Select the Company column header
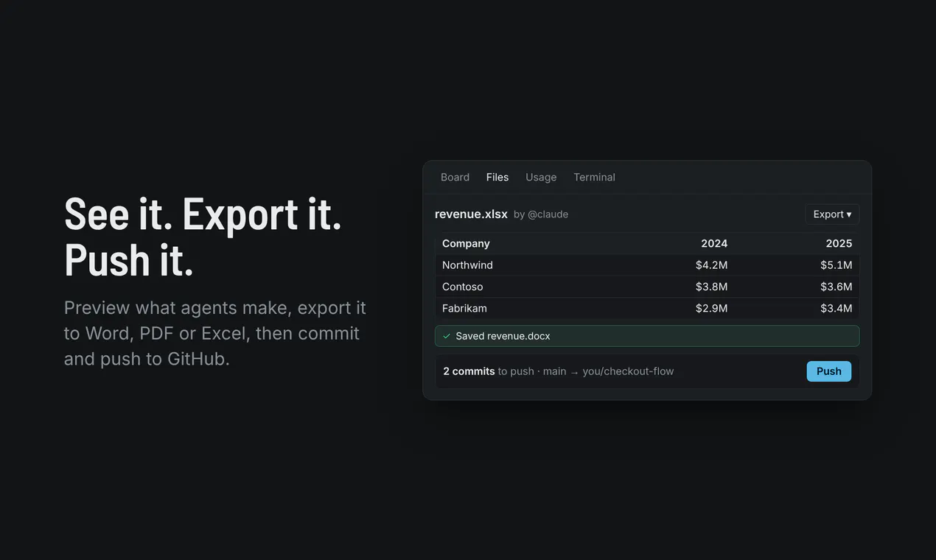The image size is (936, 560). pos(466,244)
